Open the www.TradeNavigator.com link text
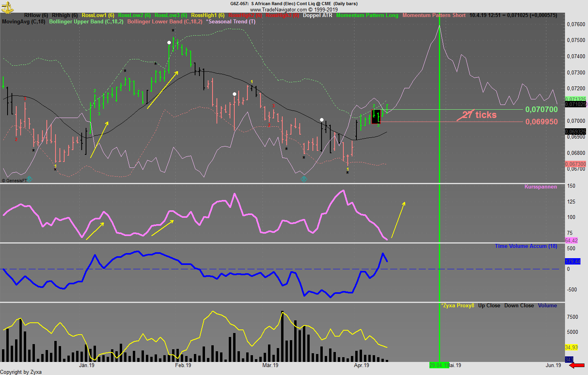Image resolution: width=588 pixels, height=375 pixels. coord(278,10)
